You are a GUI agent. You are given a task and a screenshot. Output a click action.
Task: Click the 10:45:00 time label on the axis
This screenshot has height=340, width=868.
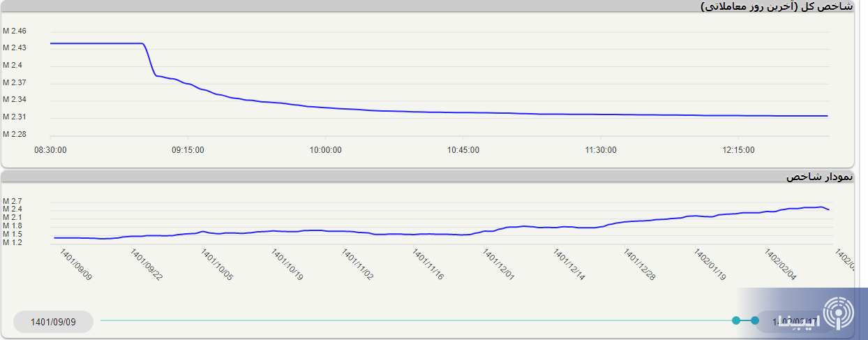coord(463,150)
